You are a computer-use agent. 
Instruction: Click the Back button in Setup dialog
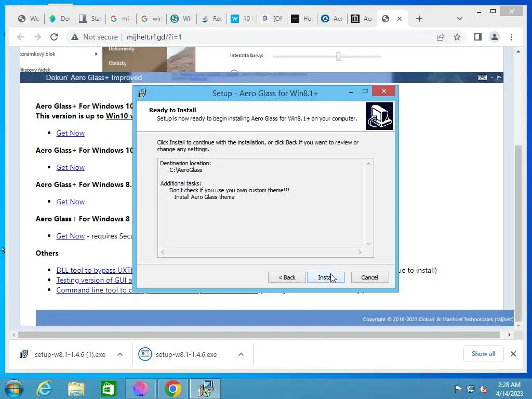287,277
